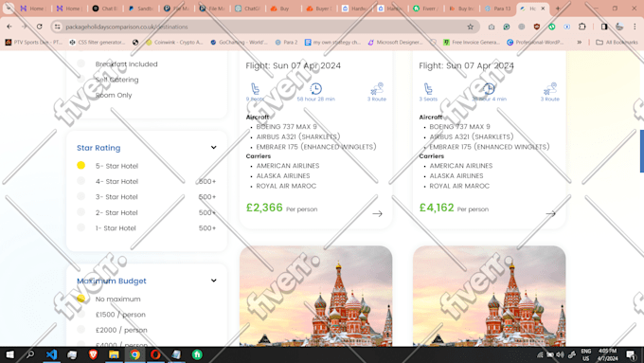View site information icon in address bar
Viewport: 644px width, 363px height.
(x=58, y=27)
